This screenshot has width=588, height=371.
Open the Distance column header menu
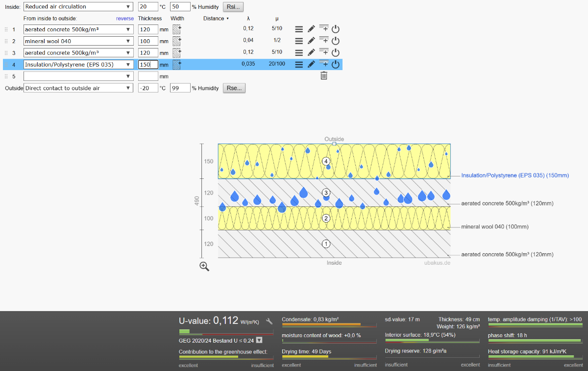pos(216,19)
